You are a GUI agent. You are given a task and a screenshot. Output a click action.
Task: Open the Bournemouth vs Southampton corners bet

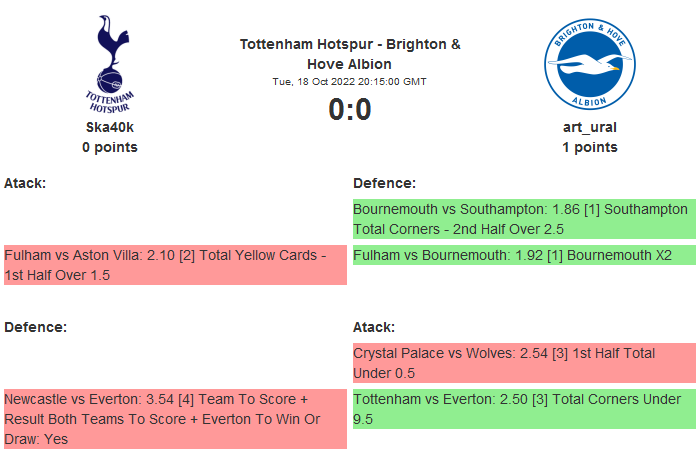524,220
